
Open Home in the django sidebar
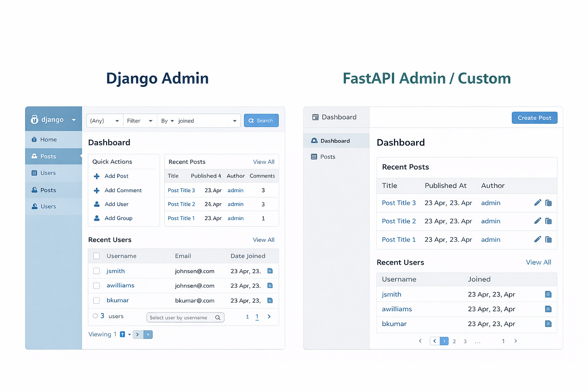53,140
